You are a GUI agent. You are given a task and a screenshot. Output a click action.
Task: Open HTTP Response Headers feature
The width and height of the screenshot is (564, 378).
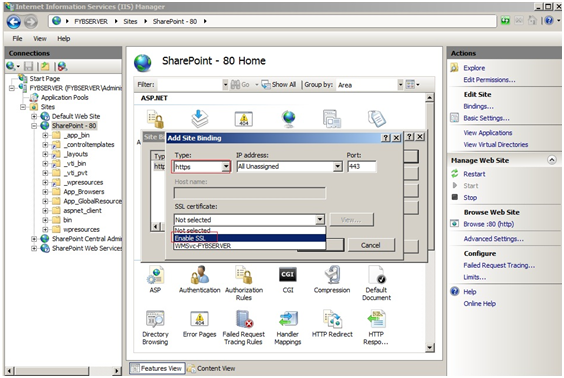pos(376,327)
